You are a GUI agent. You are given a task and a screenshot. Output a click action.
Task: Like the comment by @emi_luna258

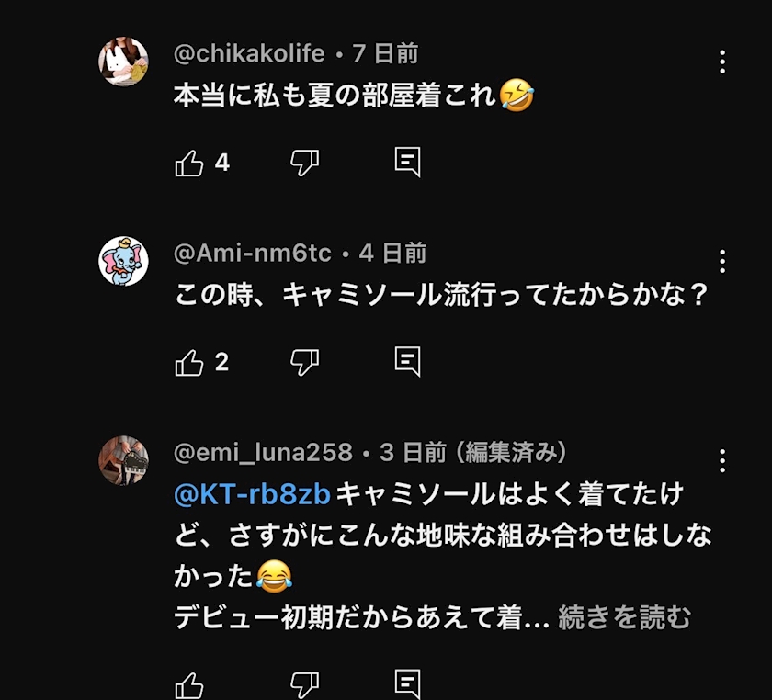tap(189, 685)
